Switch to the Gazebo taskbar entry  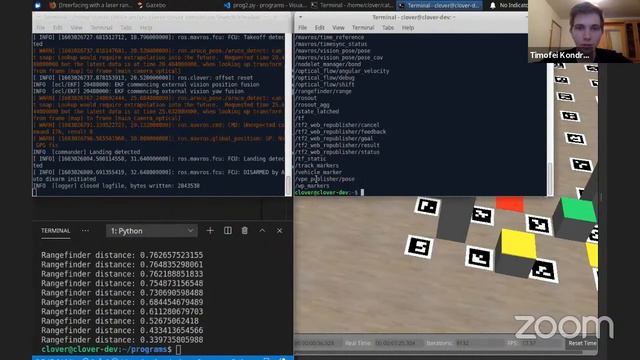(153, 5)
